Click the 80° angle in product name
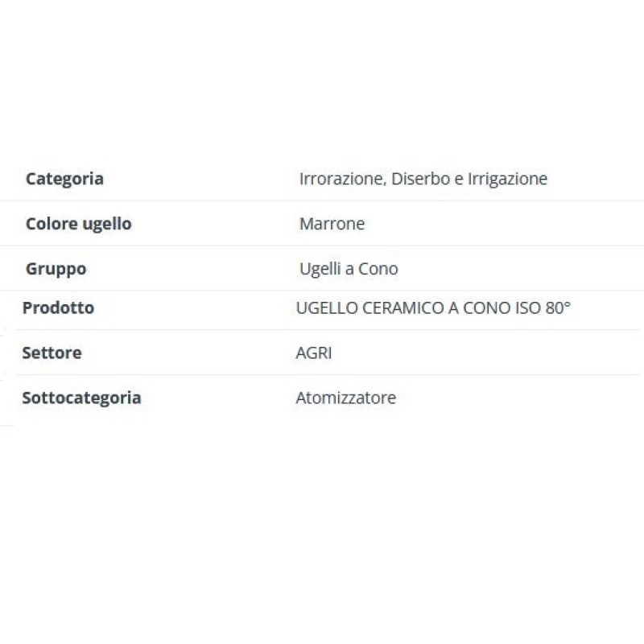The height and width of the screenshot is (644, 644). (558, 308)
